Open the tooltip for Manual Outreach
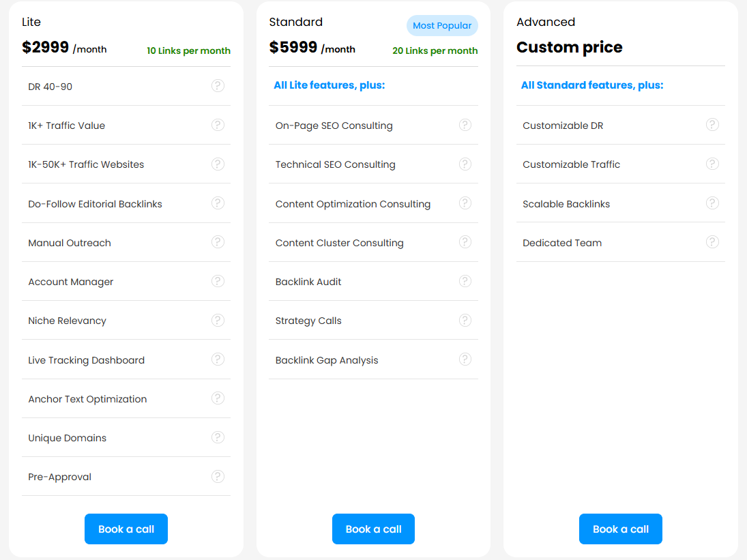The height and width of the screenshot is (560, 747). pos(218,242)
